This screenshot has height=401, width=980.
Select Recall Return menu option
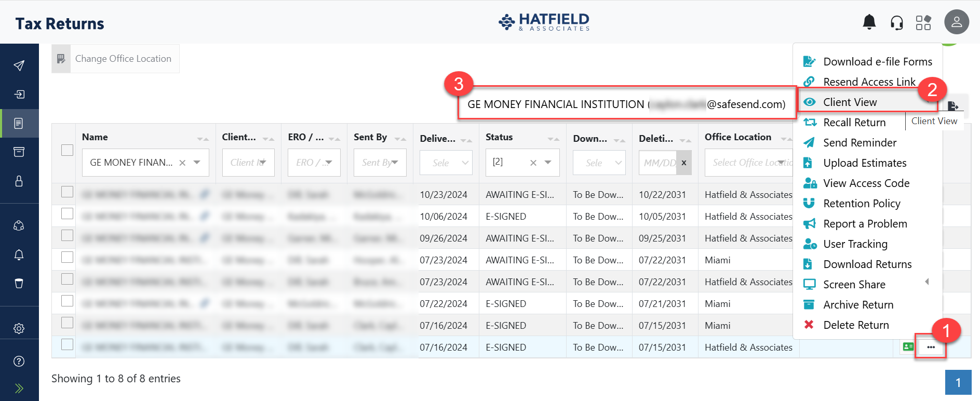tap(854, 123)
